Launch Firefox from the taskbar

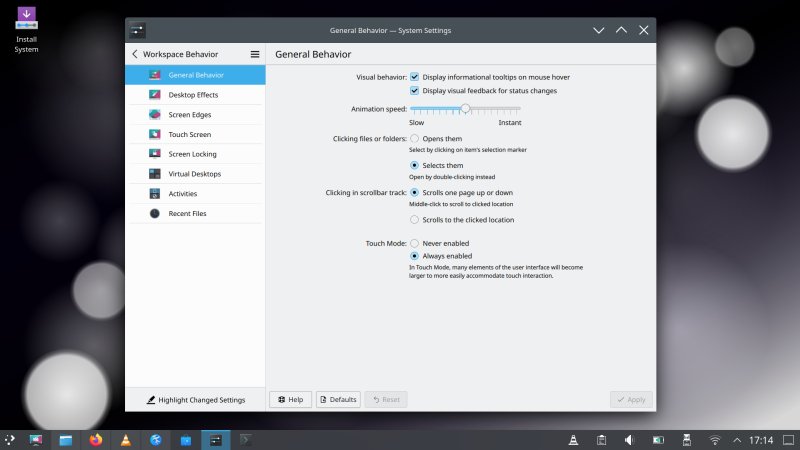96,439
